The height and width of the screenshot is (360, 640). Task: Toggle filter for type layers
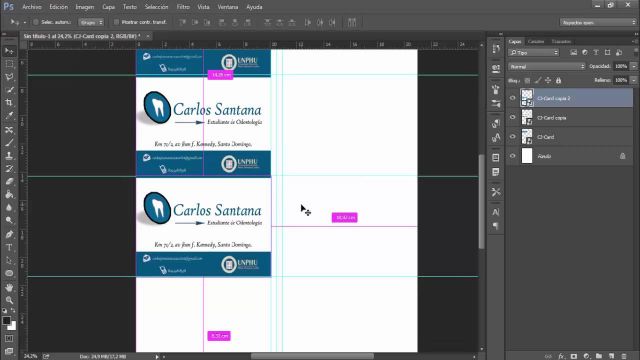coord(596,52)
